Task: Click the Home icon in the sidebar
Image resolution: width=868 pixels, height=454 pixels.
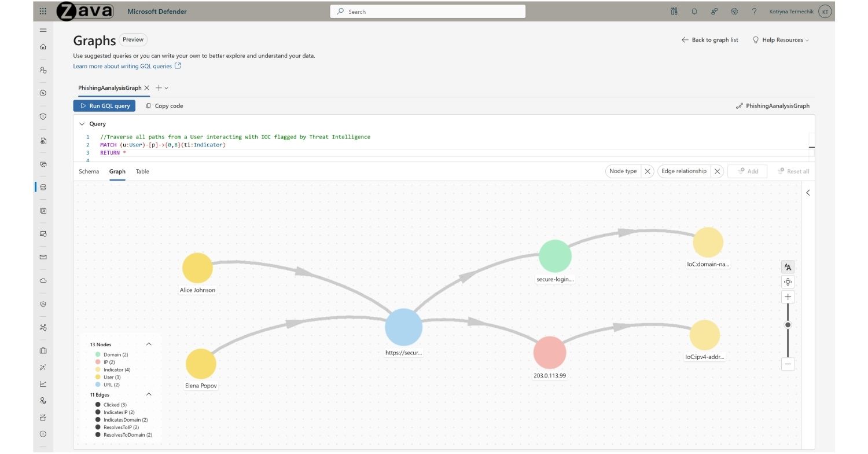Action: point(43,47)
